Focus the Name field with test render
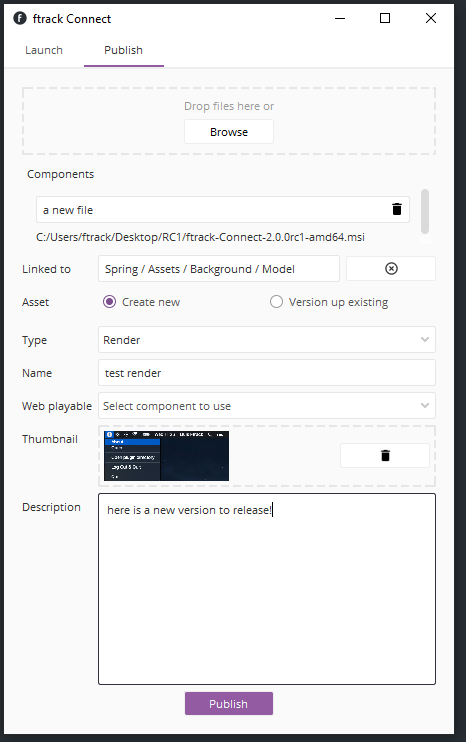The image size is (466, 742). pyautogui.click(x=267, y=373)
